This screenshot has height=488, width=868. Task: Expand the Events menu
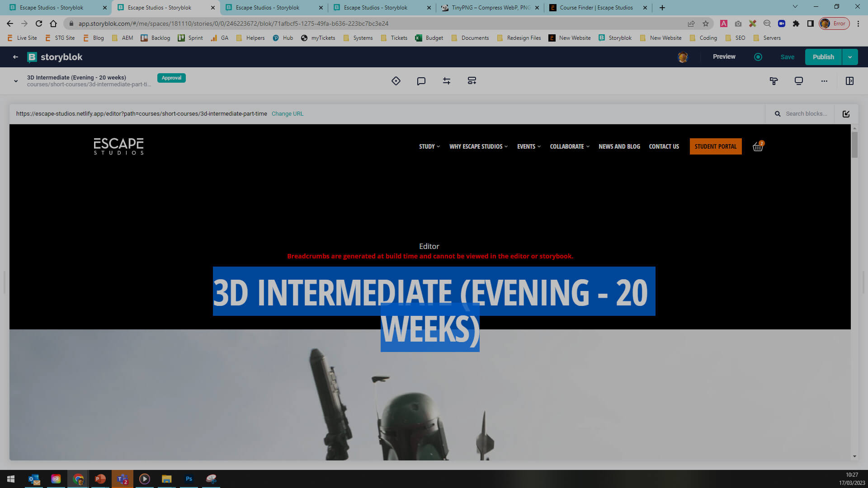(529, 146)
